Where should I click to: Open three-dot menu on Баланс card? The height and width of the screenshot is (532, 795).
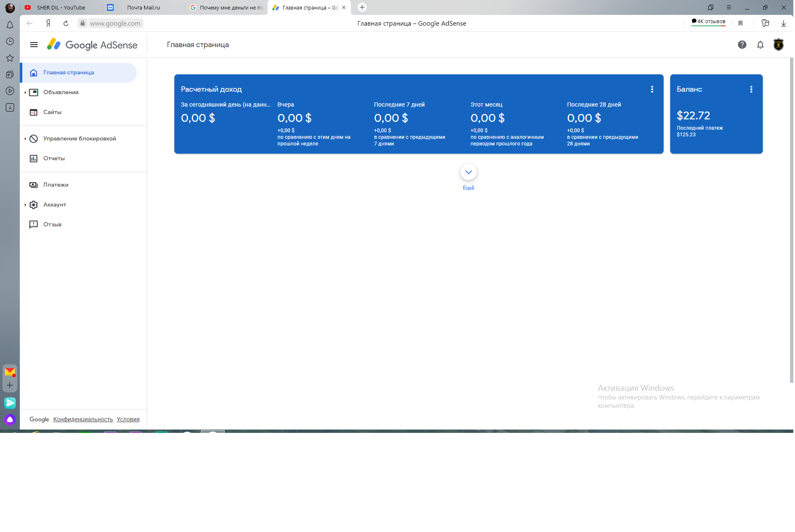(x=751, y=89)
